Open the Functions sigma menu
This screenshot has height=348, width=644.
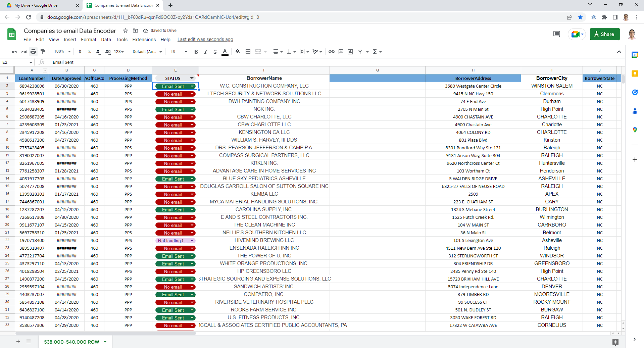pos(377,52)
